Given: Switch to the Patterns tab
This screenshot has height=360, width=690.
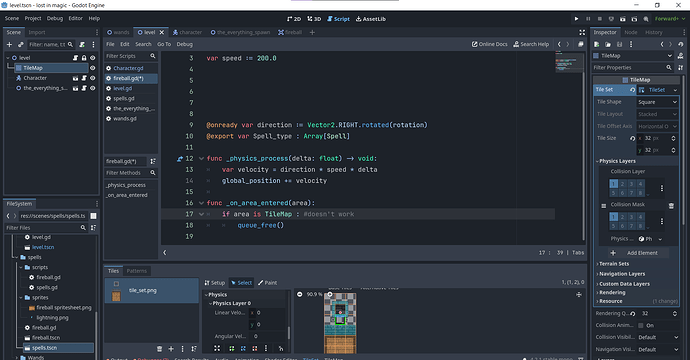Looking at the screenshot, I should coord(136,271).
